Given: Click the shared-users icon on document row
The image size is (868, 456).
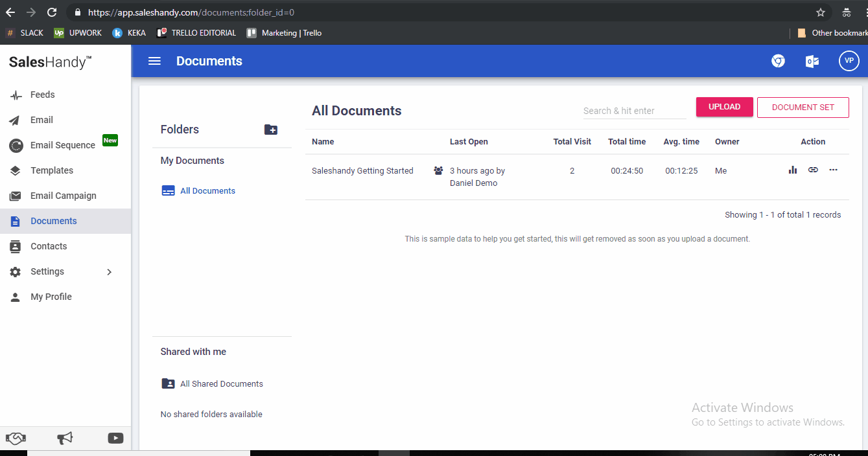Looking at the screenshot, I should [x=438, y=170].
